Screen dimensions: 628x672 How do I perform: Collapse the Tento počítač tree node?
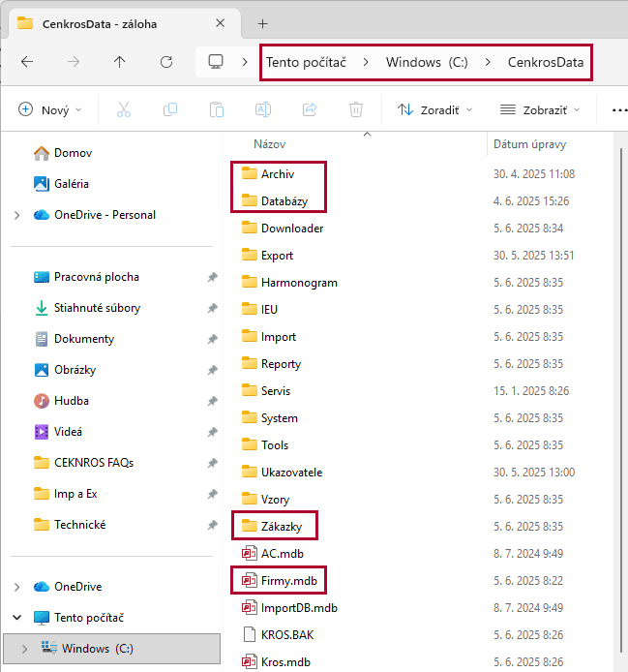[17, 618]
